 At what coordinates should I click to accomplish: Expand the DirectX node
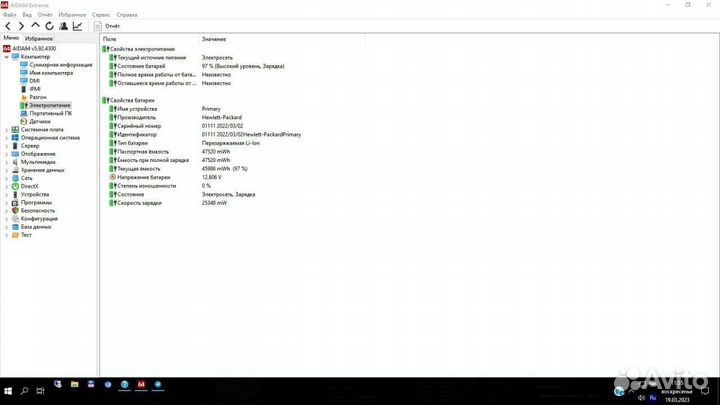coord(6,186)
